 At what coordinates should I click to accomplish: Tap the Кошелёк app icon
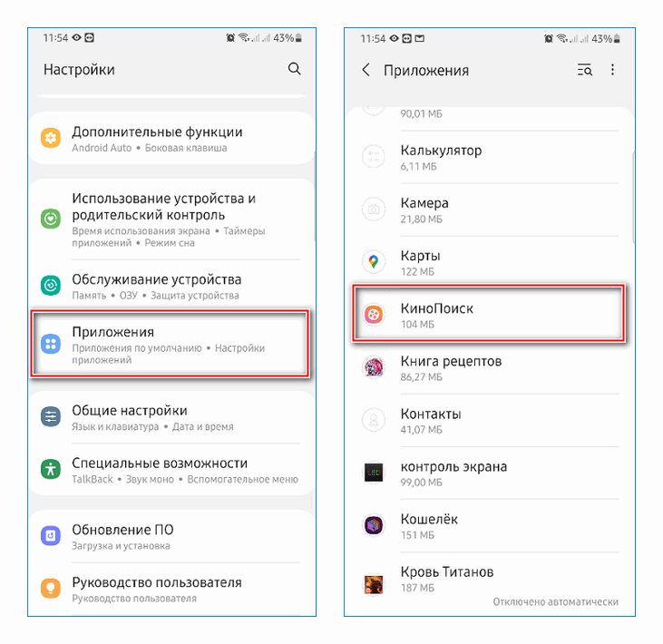pos(374,525)
